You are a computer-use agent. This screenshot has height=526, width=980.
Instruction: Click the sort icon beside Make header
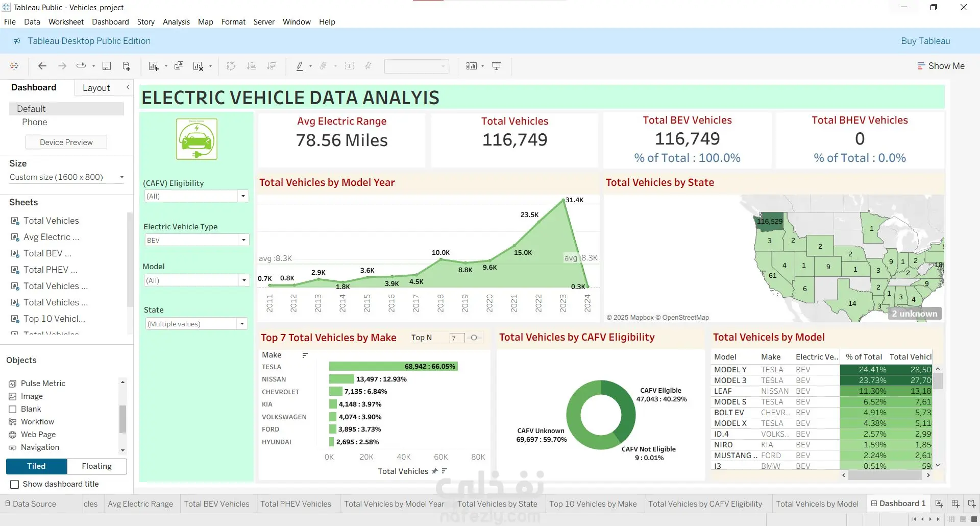(x=305, y=355)
